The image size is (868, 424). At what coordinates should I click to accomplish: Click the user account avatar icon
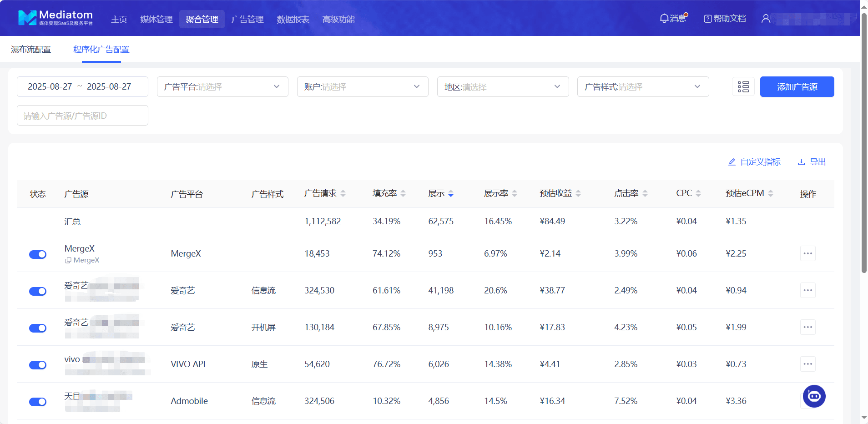click(766, 19)
